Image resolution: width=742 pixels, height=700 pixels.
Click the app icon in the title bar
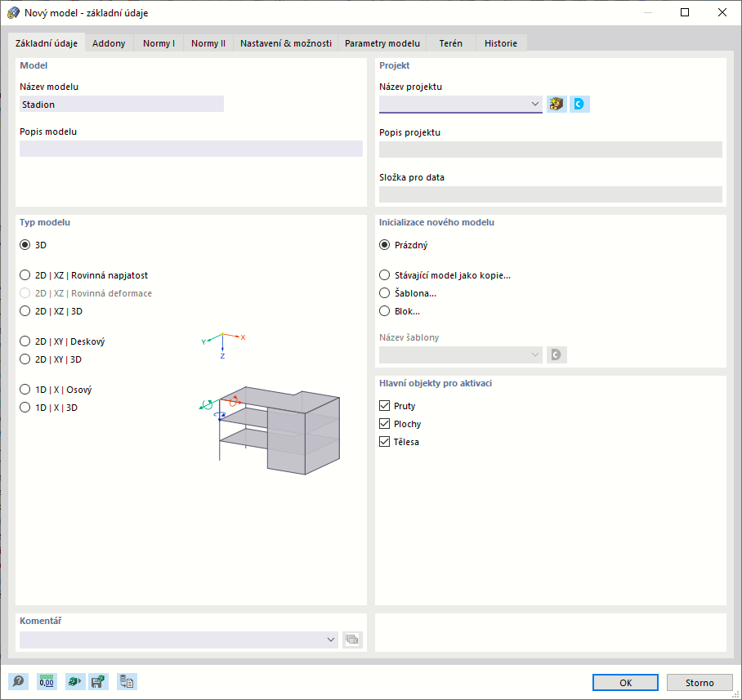click(x=13, y=13)
